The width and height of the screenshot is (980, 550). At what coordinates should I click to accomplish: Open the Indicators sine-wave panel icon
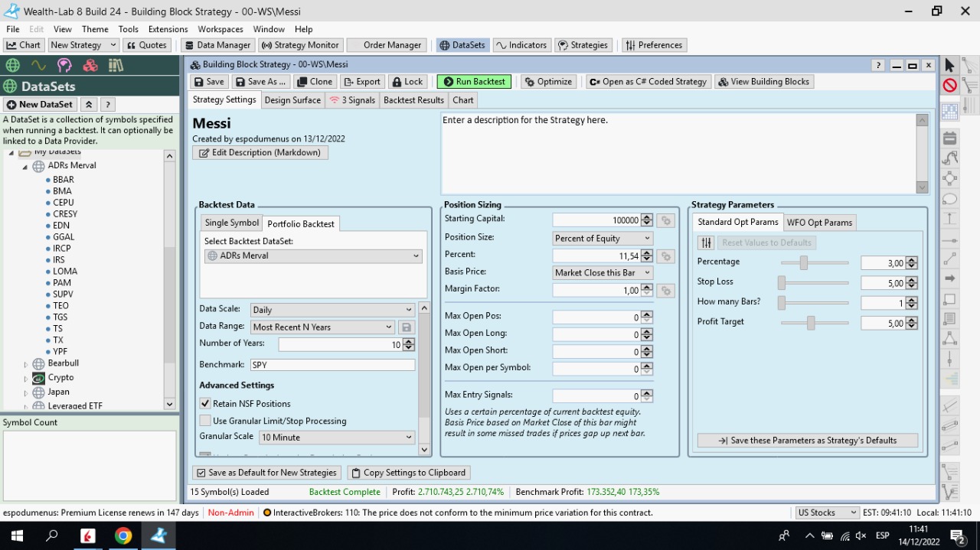[38, 66]
